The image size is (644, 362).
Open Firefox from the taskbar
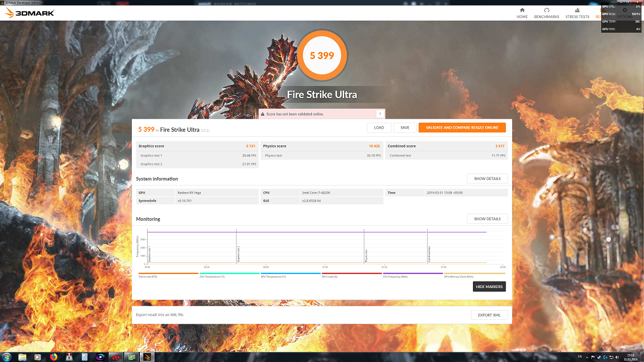[53, 357]
